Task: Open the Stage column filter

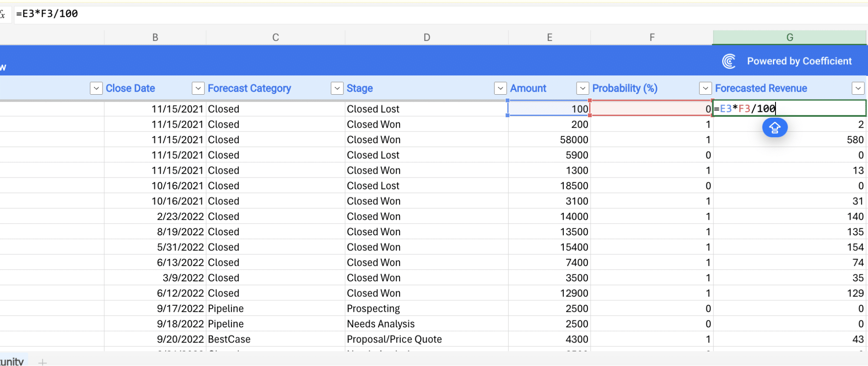Action: [x=337, y=88]
